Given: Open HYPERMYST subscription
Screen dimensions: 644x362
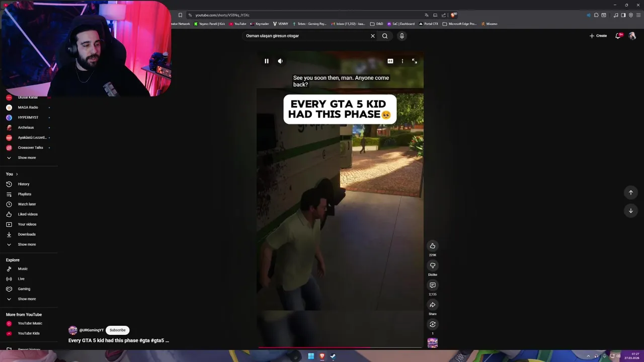Looking at the screenshot, I should pyautogui.click(x=29, y=118).
